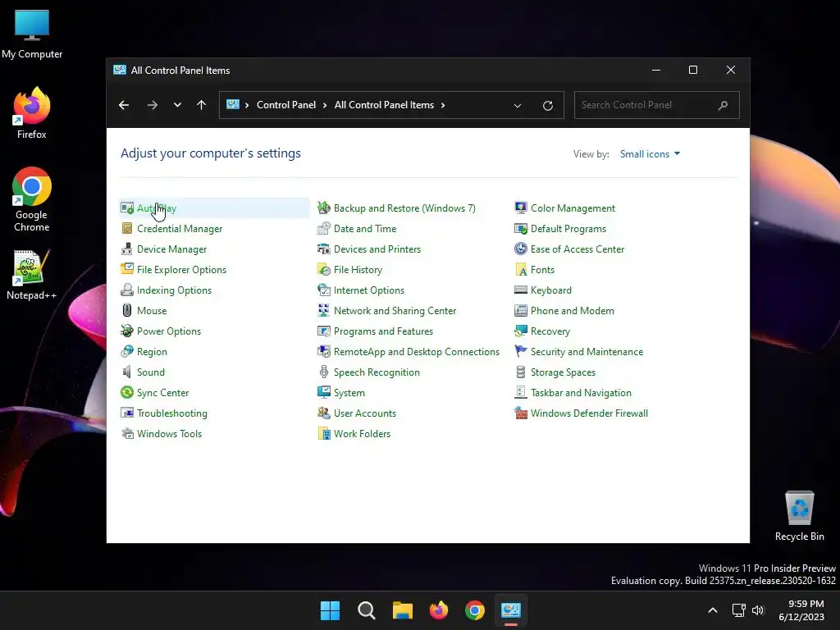Open the AutoPlay icon

[x=127, y=208]
